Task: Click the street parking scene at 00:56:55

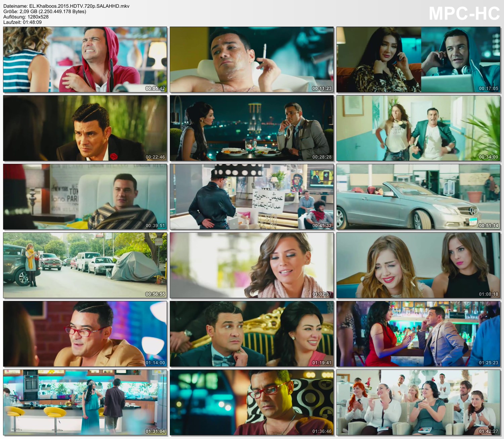Action: click(x=85, y=265)
